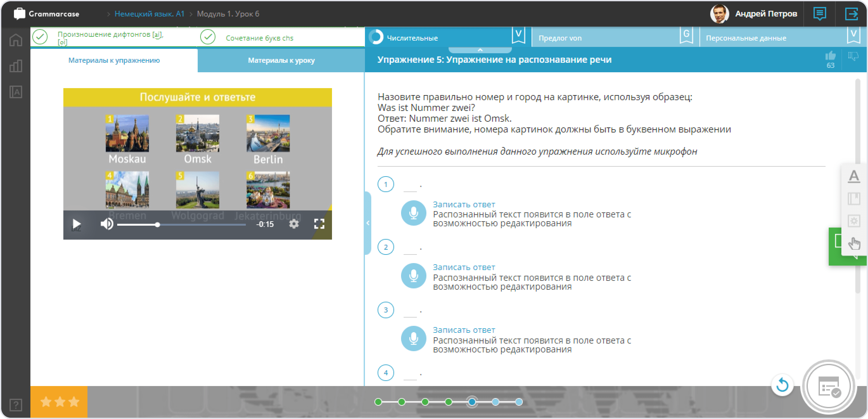The height and width of the screenshot is (419, 868).
Task: Click the G bookmark on Предлог von tab
Action: click(x=686, y=35)
